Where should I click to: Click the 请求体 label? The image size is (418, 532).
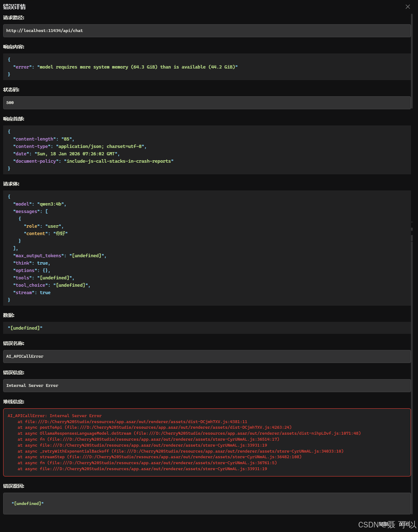click(x=11, y=184)
